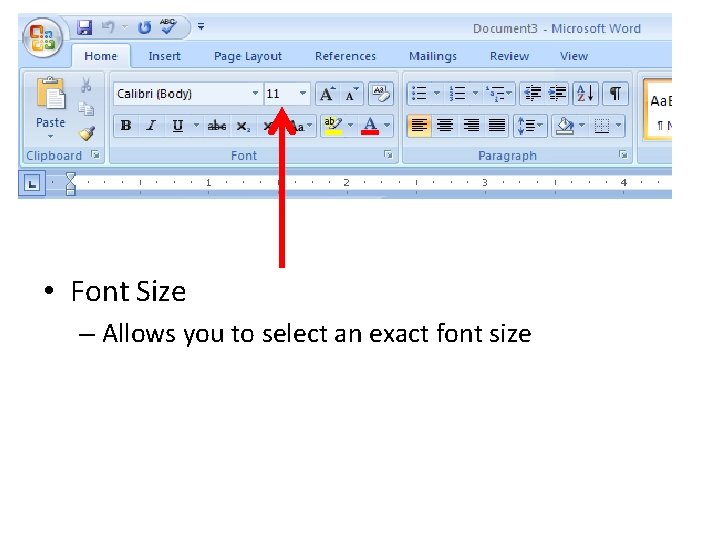Redo the last action
Screen dimensions: 720x540
144,28
